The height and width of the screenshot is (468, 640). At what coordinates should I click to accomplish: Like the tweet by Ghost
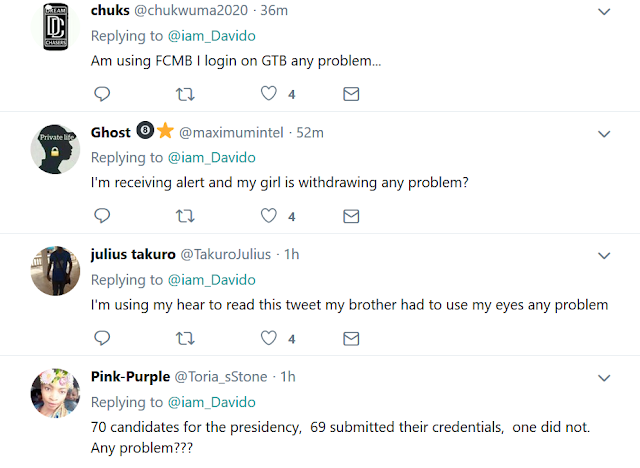point(269,216)
